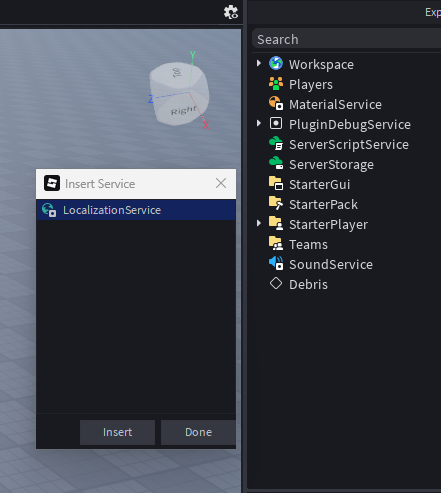Click the ServerScriptService cloud icon
Screen dimensions: 441x493
click(276, 143)
